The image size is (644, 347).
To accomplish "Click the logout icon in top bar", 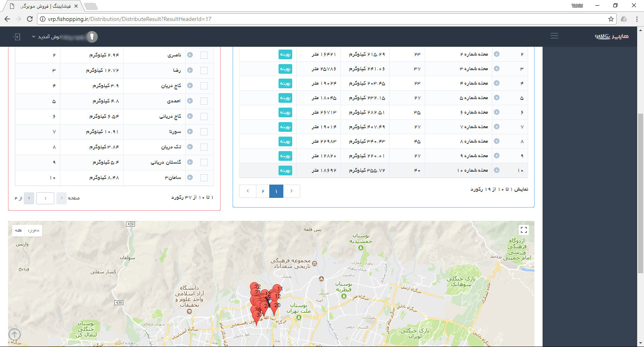I will (x=17, y=37).
